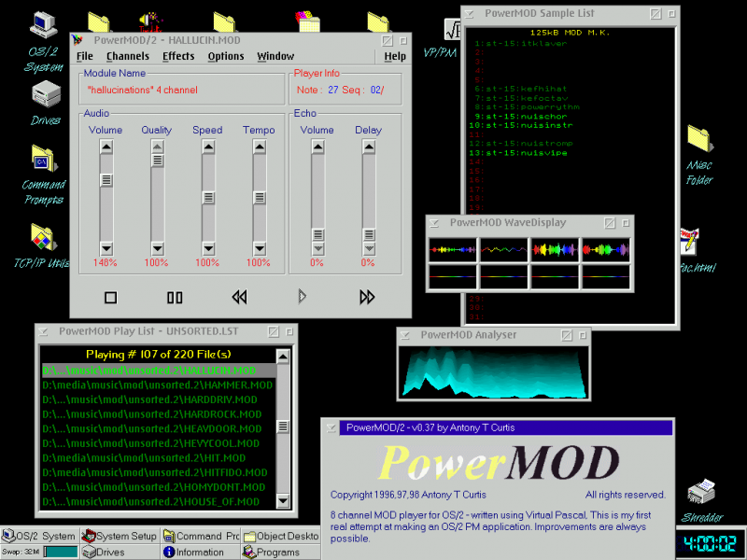This screenshot has height=560, width=747.
Task: Click Command Prompts taskbar button
Action: coord(201,536)
